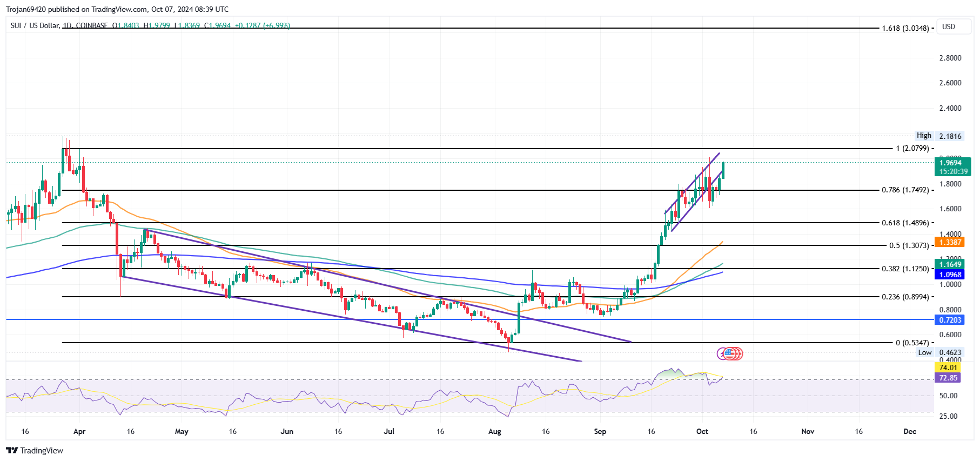Click the May label on time axis
The height and width of the screenshot is (461, 980).
coord(182,431)
